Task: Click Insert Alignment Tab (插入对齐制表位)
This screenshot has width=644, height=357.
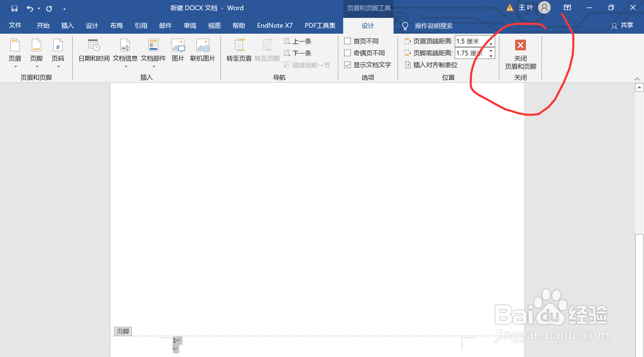Action: [x=431, y=65]
